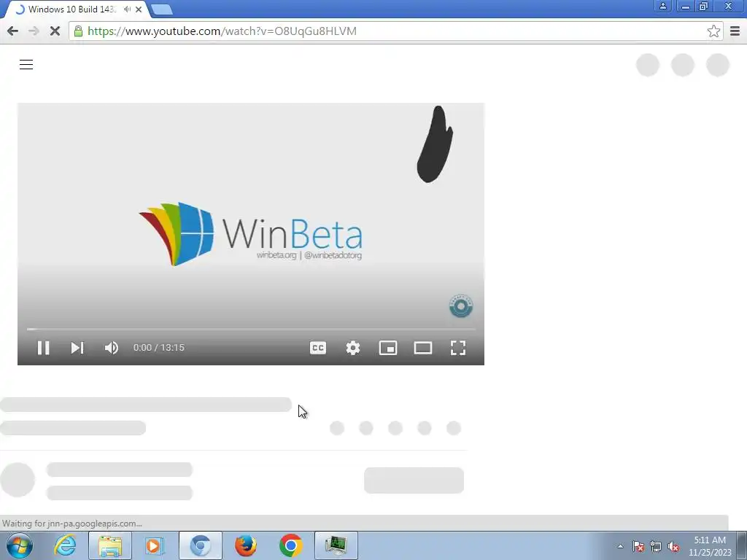
Task: Open the clock showing 5:11 AM
Action: click(x=710, y=546)
